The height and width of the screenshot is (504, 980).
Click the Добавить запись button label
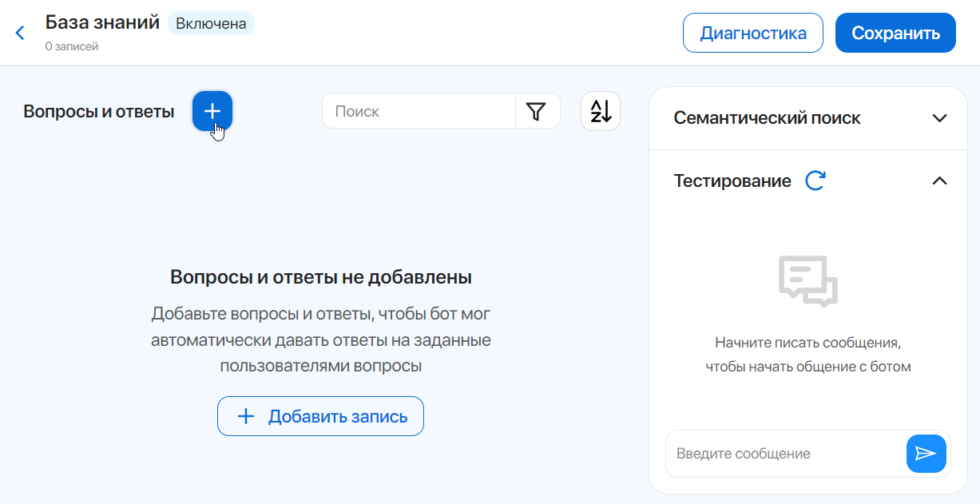337,416
